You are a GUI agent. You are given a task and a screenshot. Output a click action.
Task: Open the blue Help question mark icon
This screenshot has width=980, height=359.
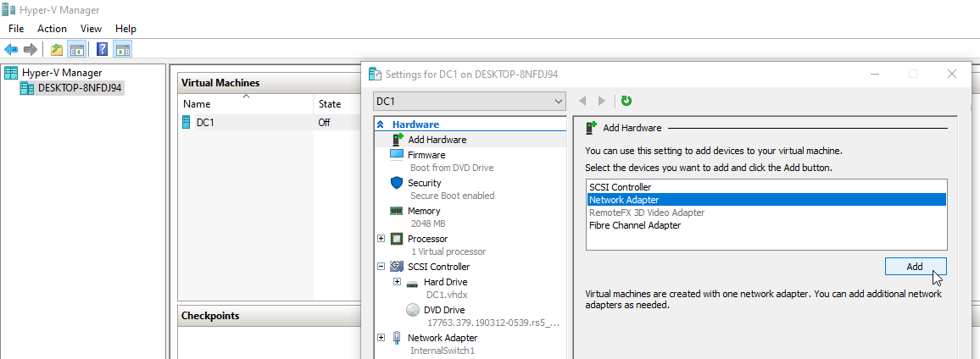[x=103, y=49]
